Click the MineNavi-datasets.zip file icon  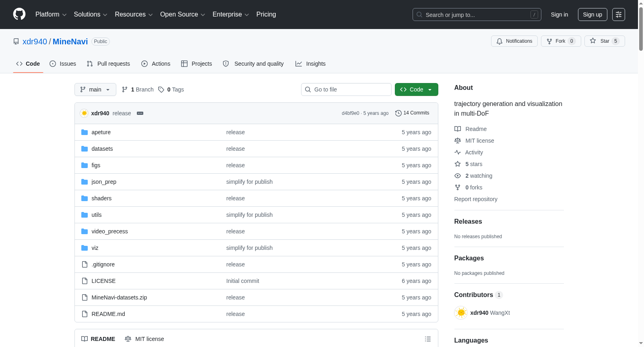tap(85, 297)
